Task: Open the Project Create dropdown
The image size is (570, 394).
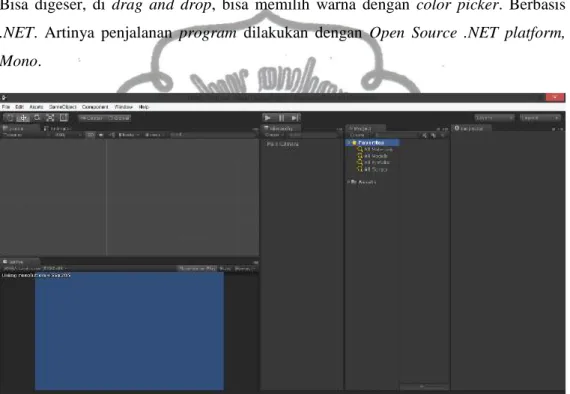Action: pyautogui.click(x=359, y=135)
